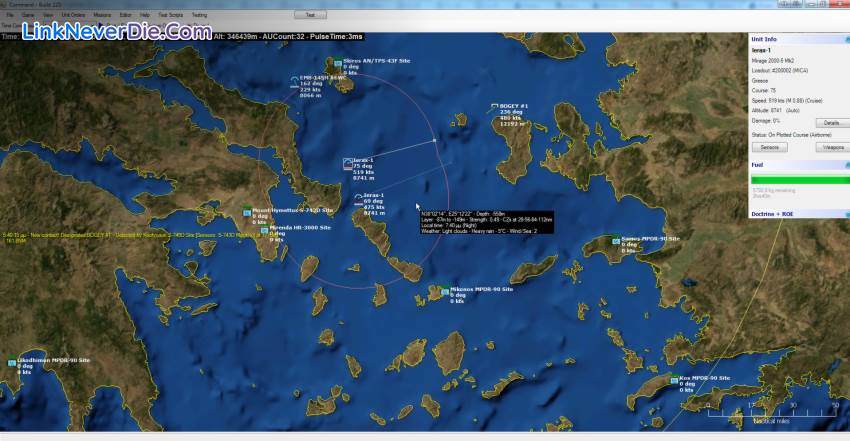Collapse the Fuel panel header
850x441 pixels.
point(799,165)
